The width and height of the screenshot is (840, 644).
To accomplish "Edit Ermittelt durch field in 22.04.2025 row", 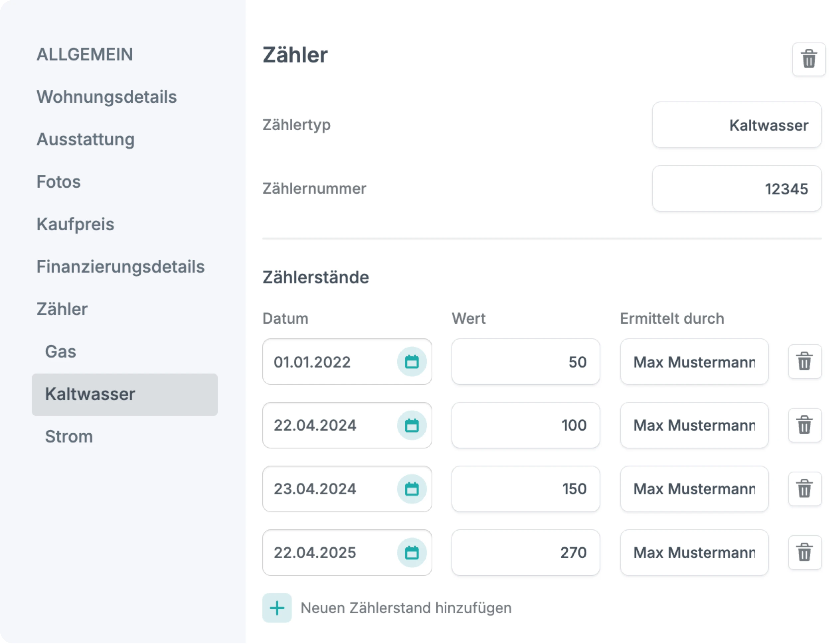I will [x=694, y=552].
